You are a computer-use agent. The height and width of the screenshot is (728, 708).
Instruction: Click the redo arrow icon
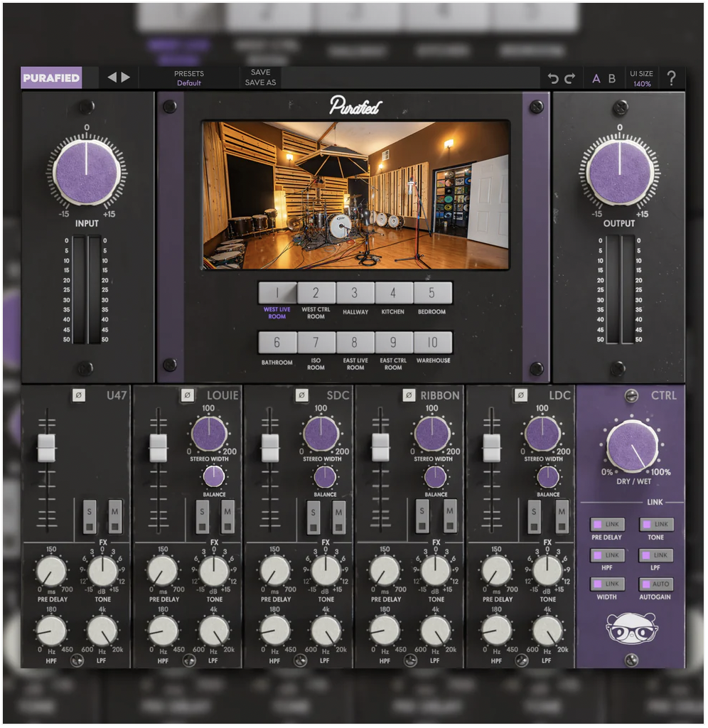569,78
